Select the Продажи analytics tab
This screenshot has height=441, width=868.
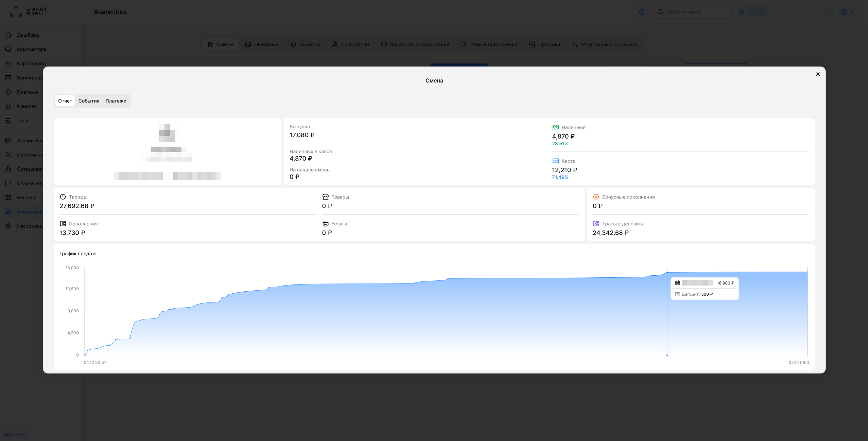[544, 44]
